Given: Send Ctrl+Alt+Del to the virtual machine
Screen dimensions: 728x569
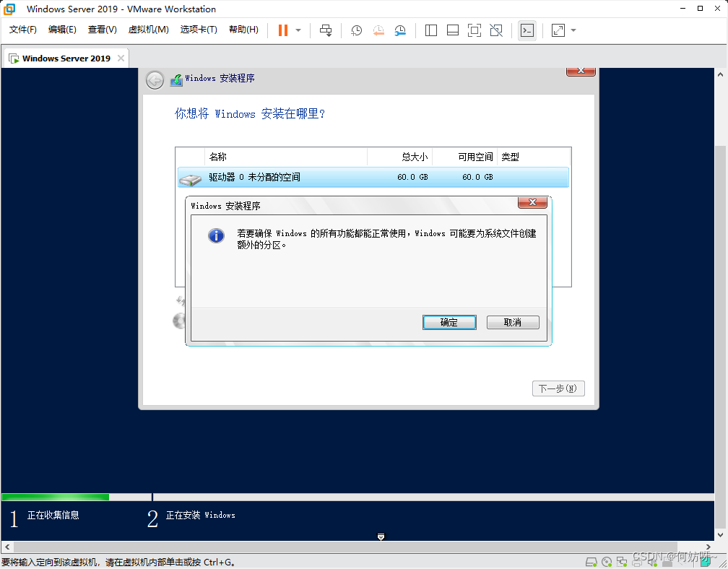Looking at the screenshot, I should pyautogui.click(x=326, y=30).
